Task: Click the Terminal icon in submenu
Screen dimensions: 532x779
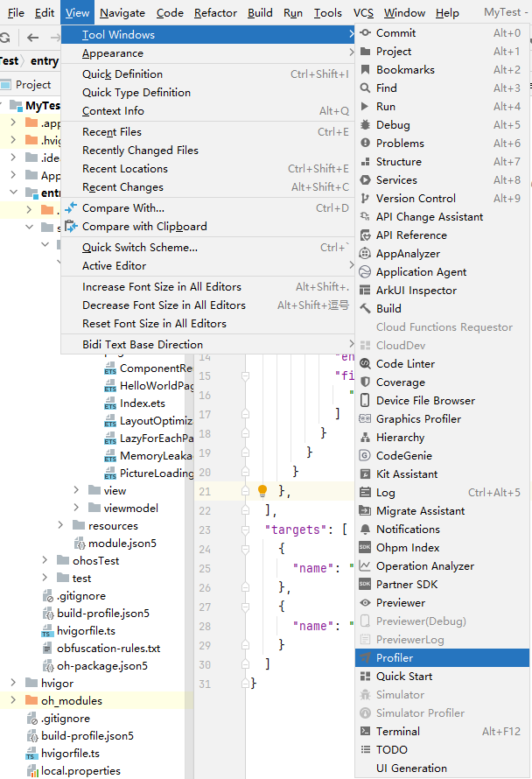Action: [x=365, y=731]
